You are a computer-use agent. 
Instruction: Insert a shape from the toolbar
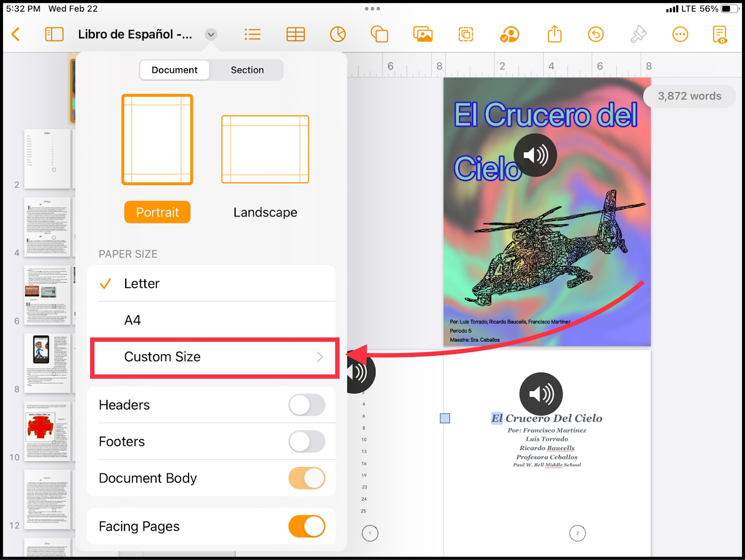(x=379, y=34)
